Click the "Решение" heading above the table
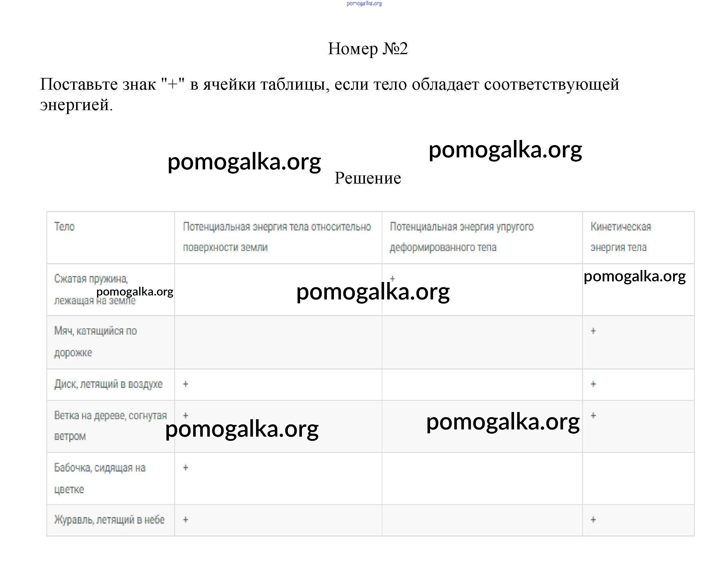 368,178
